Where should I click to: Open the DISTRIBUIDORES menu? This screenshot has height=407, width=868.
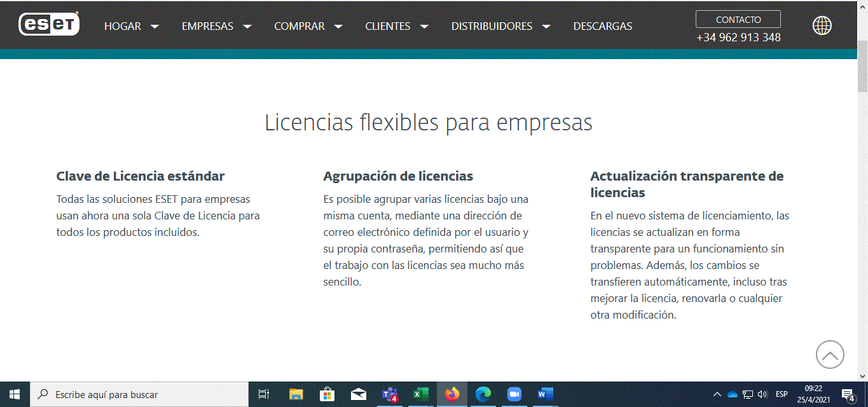click(492, 27)
